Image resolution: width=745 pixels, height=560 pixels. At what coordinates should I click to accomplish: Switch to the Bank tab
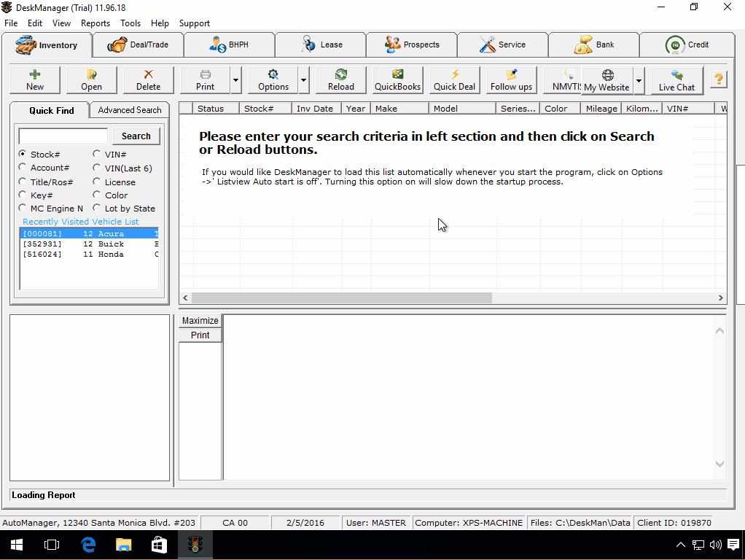[x=594, y=44]
